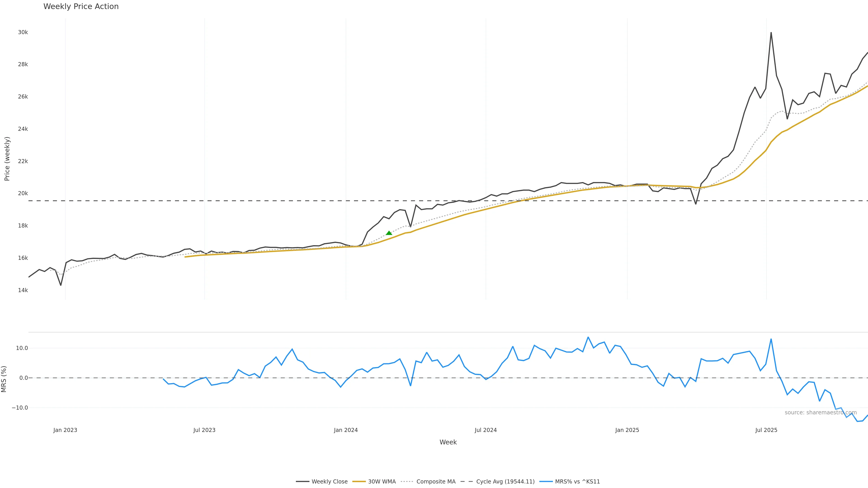The image size is (868, 488).
Task: Click the 30k price axis tick label
Action: tap(23, 32)
